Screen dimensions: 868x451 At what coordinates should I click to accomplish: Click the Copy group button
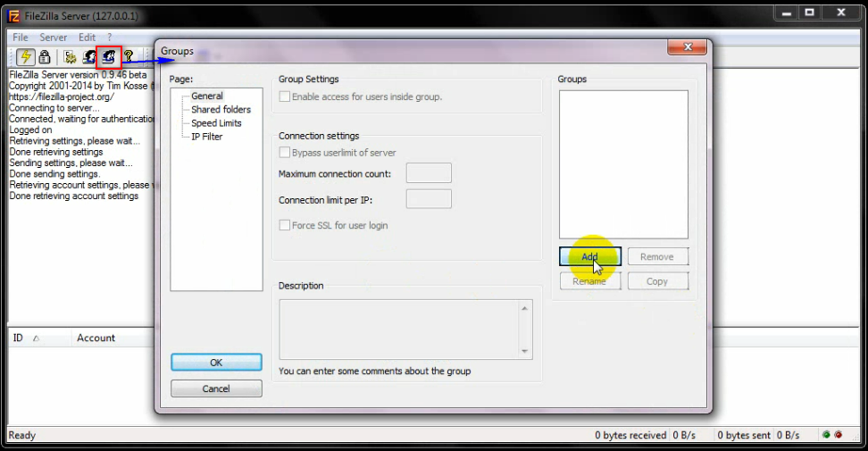[657, 281]
